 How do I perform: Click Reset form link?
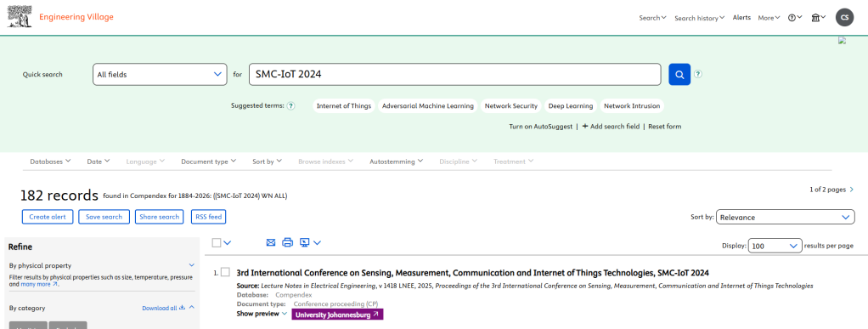(x=665, y=127)
